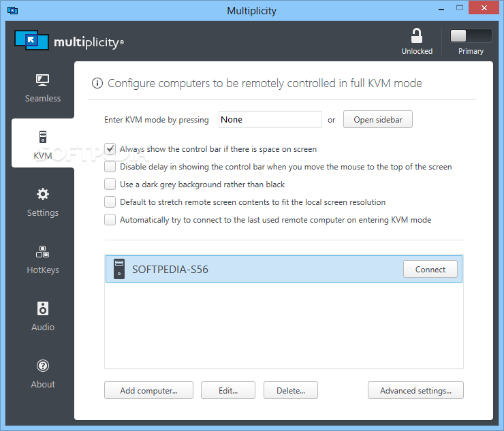The image size is (504, 431).
Task: Click the KVM tab label
Action: (43, 155)
